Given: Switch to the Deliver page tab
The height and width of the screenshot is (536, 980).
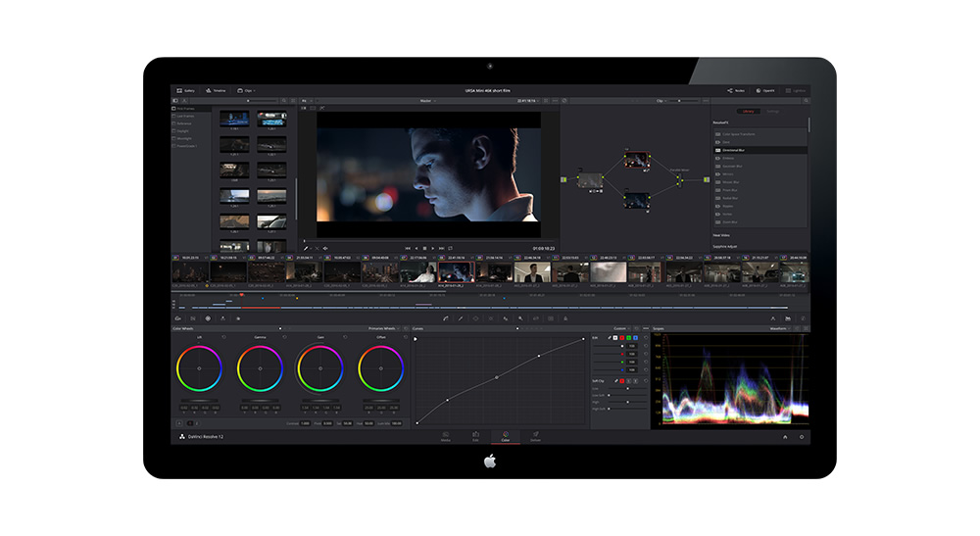Looking at the screenshot, I should coord(535,436).
